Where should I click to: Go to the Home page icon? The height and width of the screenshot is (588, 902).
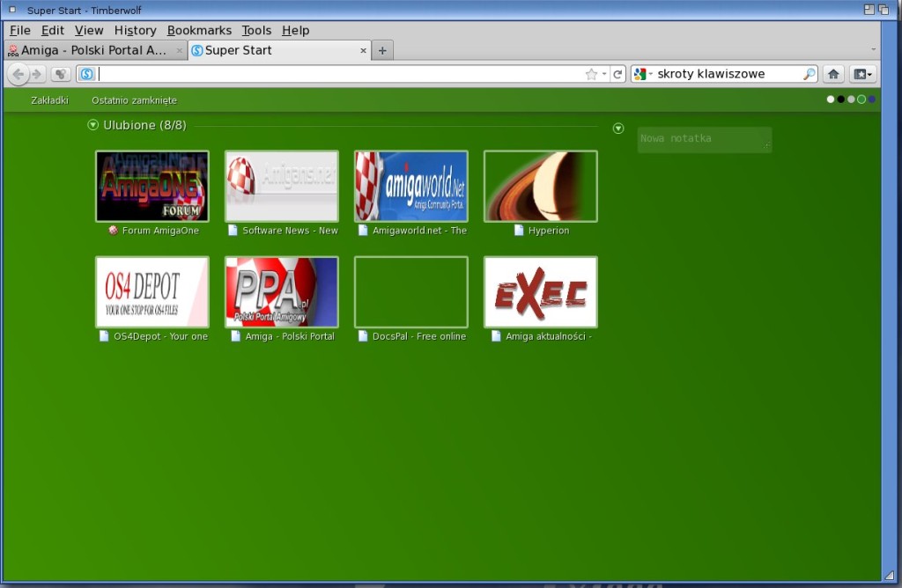click(833, 74)
